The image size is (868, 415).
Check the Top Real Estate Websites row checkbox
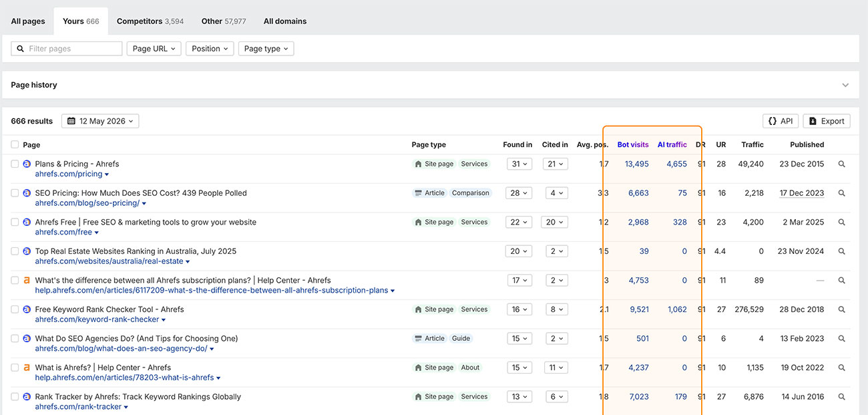click(15, 251)
